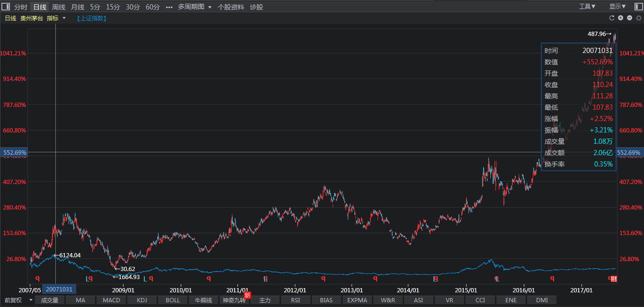Image resolution: width=644 pixels, height=307 pixels.
Task: Select the 30分 period
Action: tap(133, 7)
